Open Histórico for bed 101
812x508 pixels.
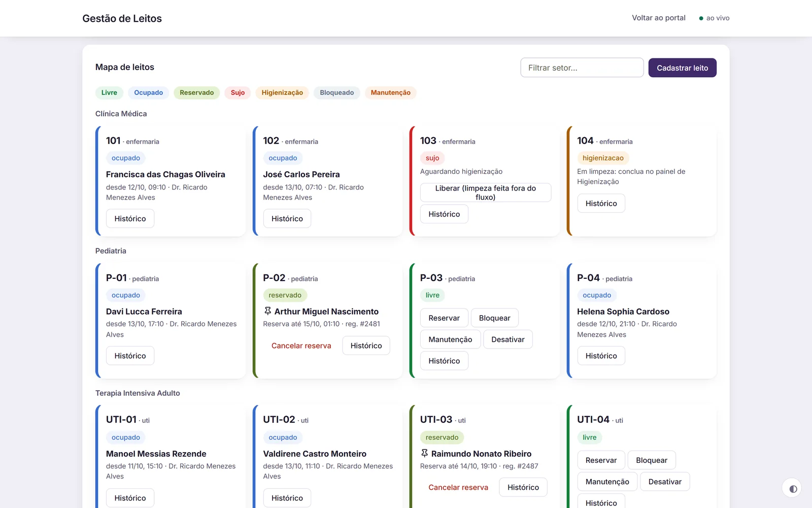coord(130,218)
